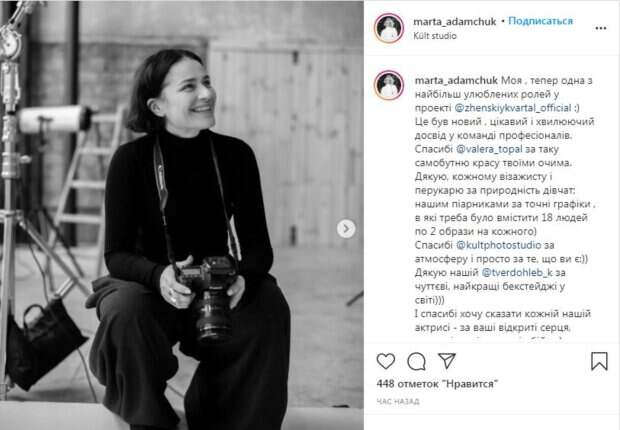Viewport: 620px width, 430px height.
Task: Go to next photo with carousel arrow
Action: pos(346,229)
